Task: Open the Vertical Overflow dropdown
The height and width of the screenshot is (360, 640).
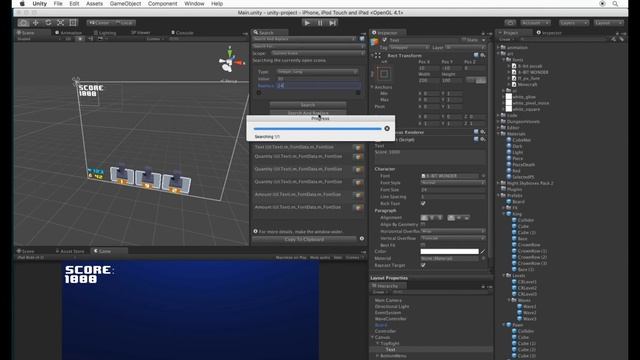Action: [453, 238]
